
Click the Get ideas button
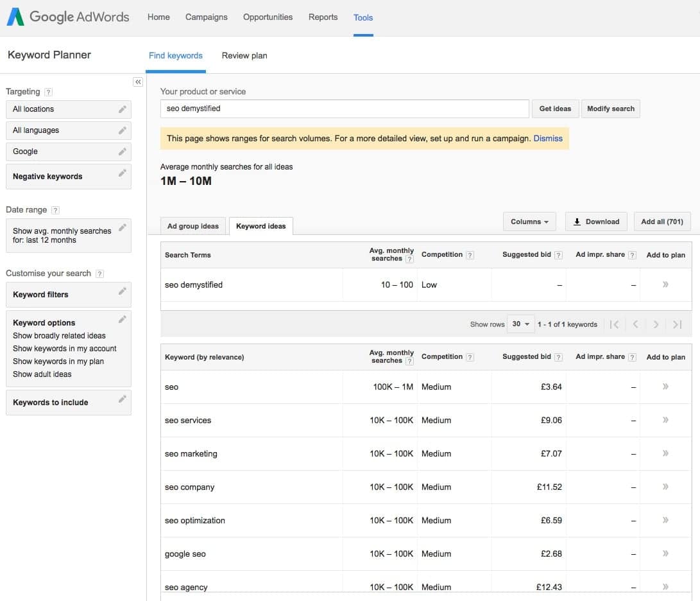555,109
